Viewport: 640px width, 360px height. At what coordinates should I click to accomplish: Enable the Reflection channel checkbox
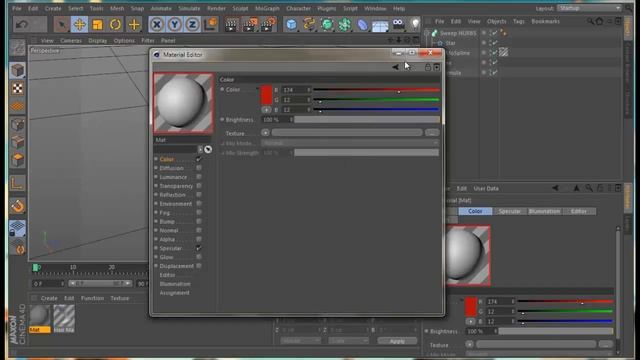coord(198,195)
